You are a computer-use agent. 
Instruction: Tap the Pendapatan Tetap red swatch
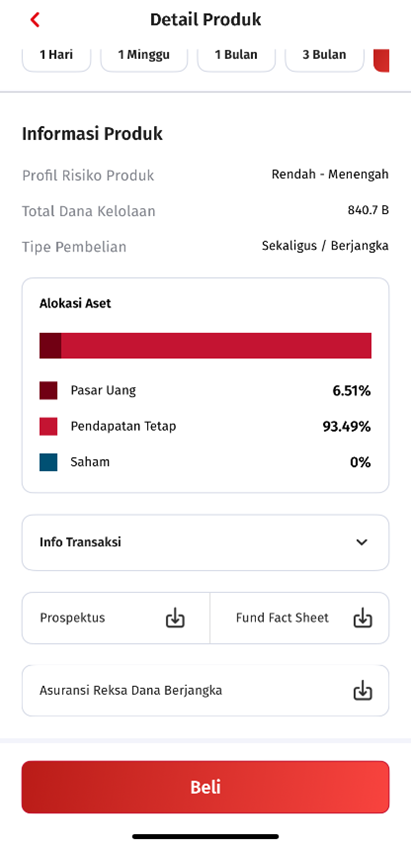click(x=48, y=426)
